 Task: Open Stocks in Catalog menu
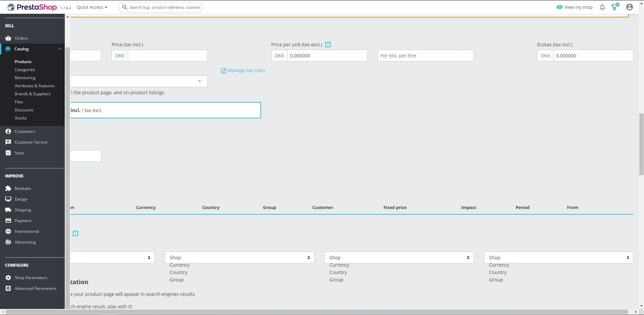pyautogui.click(x=20, y=118)
